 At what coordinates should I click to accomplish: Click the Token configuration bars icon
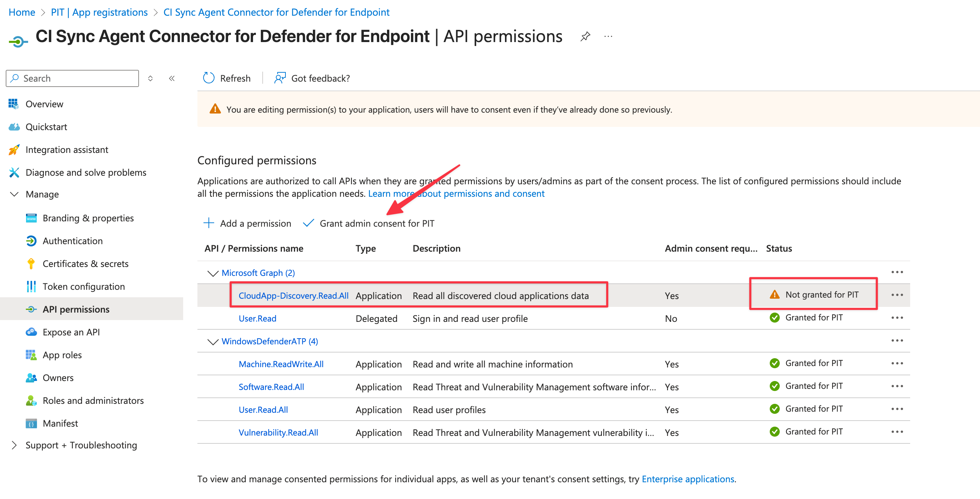pyautogui.click(x=31, y=287)
